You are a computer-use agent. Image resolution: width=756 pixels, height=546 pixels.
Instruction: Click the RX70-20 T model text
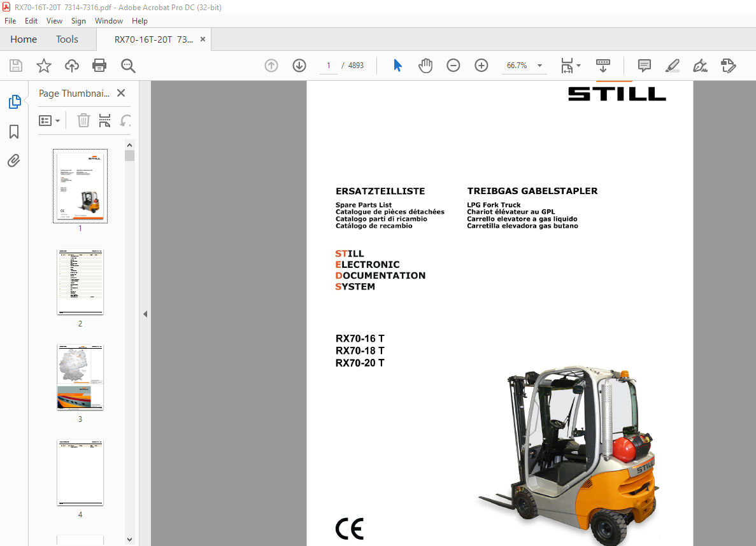[360, 363]
